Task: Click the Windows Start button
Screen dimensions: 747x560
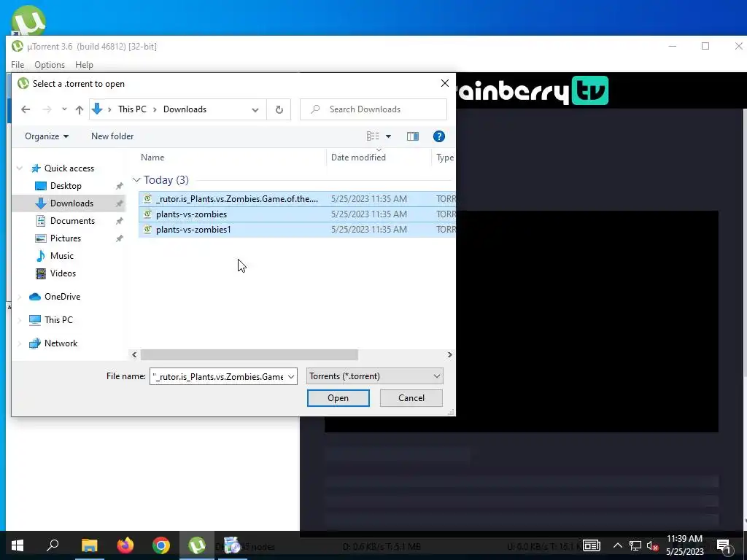Action: (18, 545)
